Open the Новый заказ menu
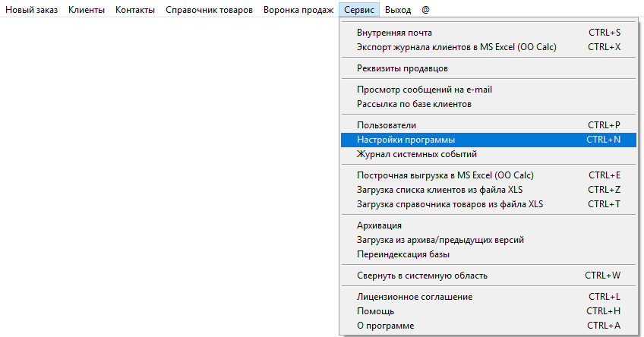This screenshot has width=644, height=337. coord(31,10)
